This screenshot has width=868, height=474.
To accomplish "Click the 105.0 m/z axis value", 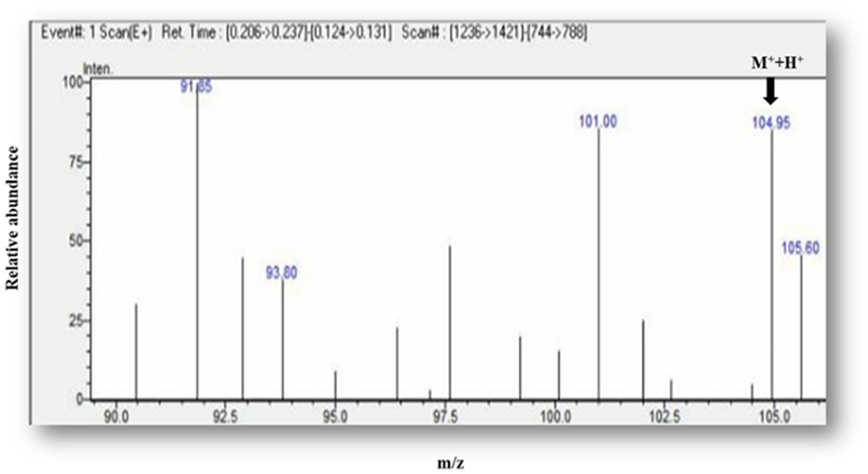I will (x=774, y=417).
